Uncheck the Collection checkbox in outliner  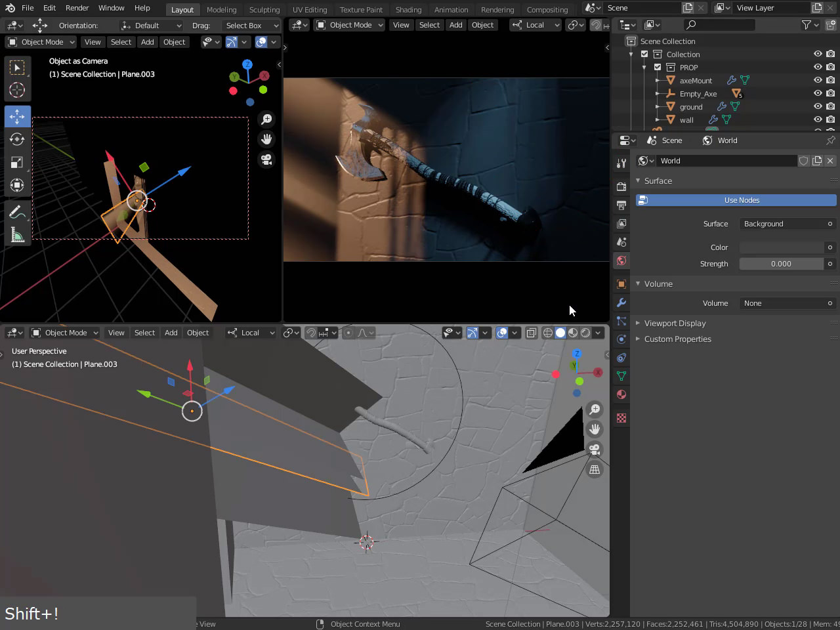coord(644,54)
